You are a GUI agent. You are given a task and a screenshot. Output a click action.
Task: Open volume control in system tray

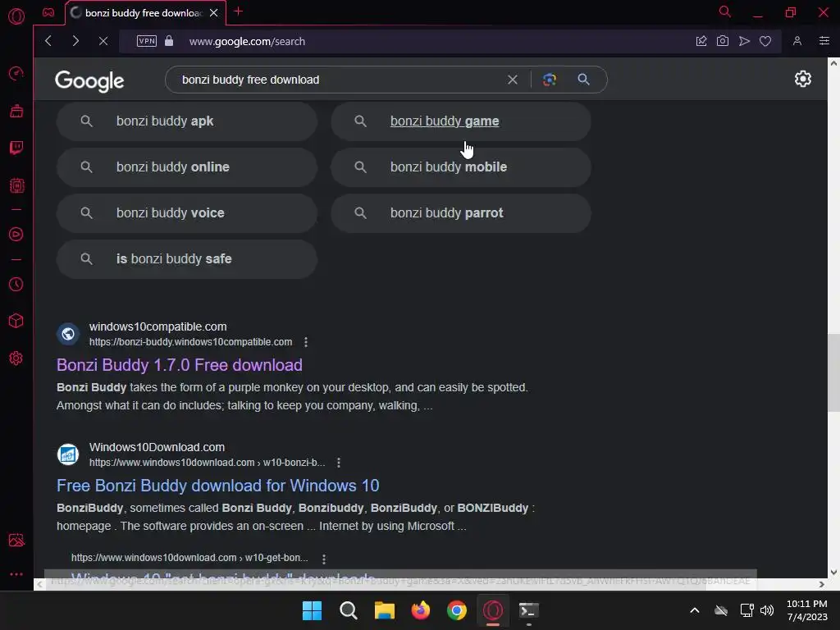tap(767, 610)
